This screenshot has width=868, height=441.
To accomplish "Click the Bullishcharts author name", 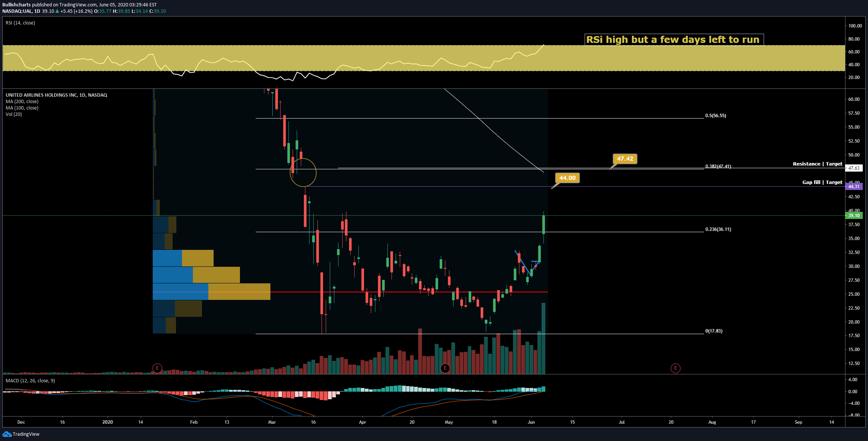I will pyautogui.click(x=16, y=5).
